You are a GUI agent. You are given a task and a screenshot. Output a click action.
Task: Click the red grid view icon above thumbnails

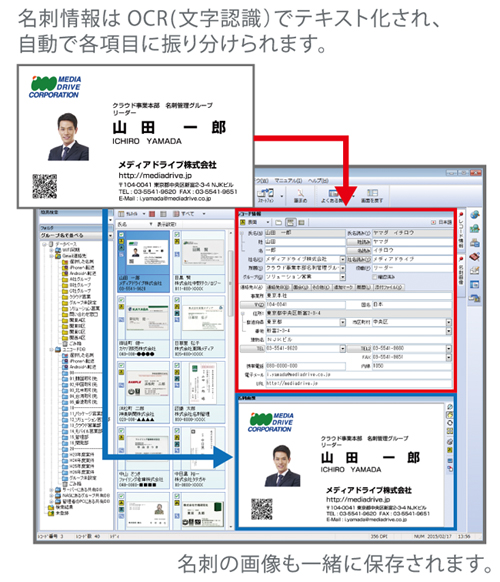point(152,214)
